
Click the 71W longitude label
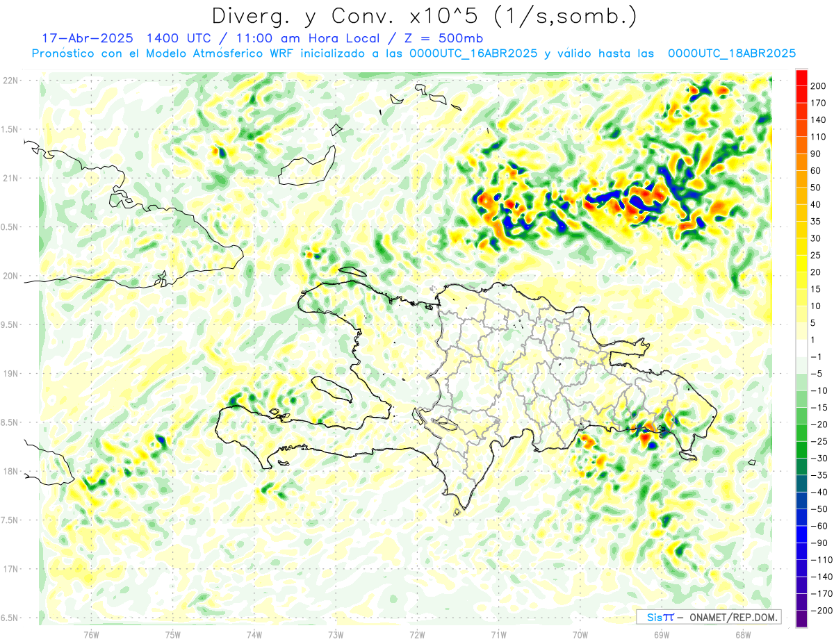click(498, 634)
